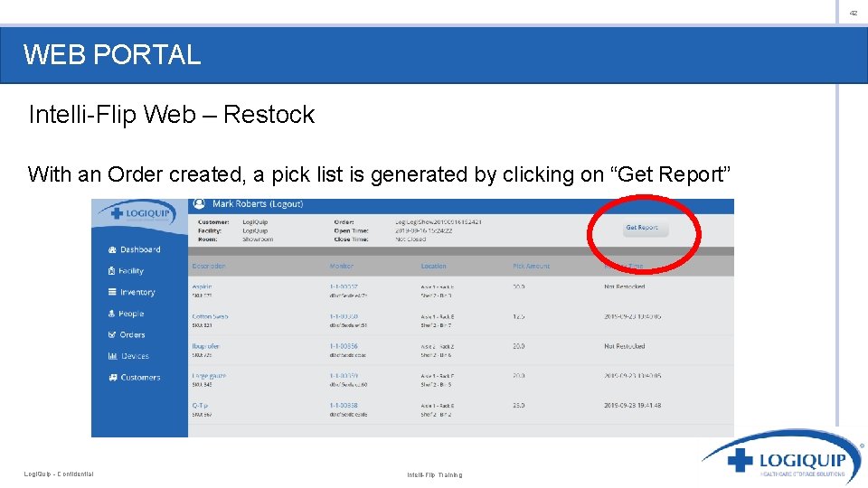Select 'Not Restocked' status in Ibuprofen row

pos(625,346)
